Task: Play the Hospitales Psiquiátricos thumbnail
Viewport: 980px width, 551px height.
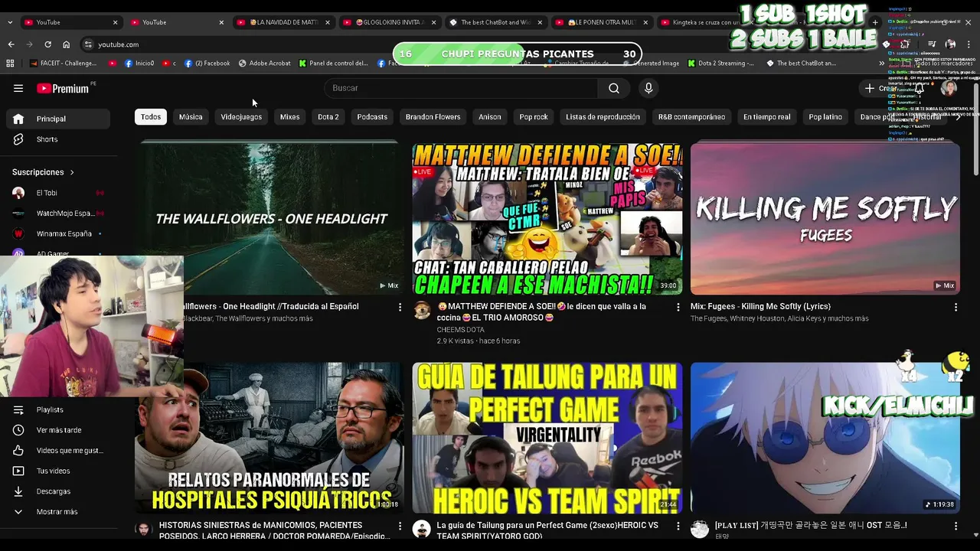Action: 269,438
